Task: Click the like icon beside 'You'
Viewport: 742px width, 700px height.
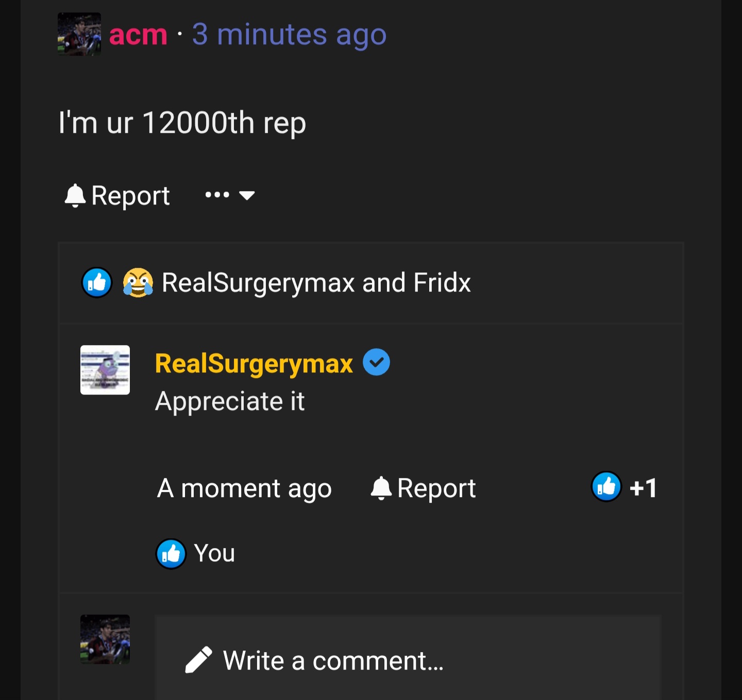Action: point(171,554)
